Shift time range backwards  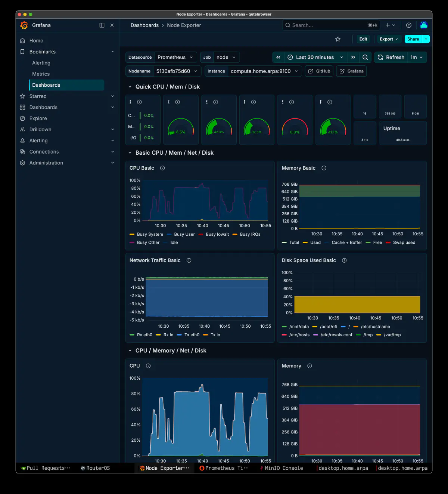coord(278,57)
